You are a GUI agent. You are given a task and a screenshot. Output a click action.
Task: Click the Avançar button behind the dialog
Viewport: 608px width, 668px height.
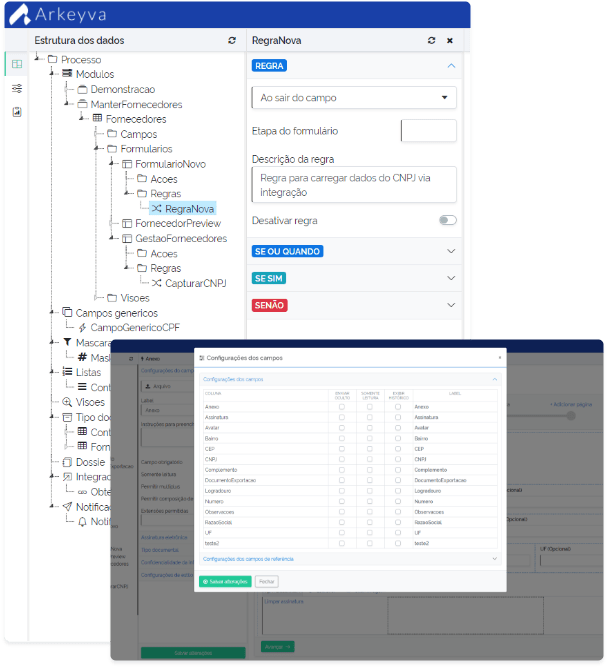click(x=277, y=647)
